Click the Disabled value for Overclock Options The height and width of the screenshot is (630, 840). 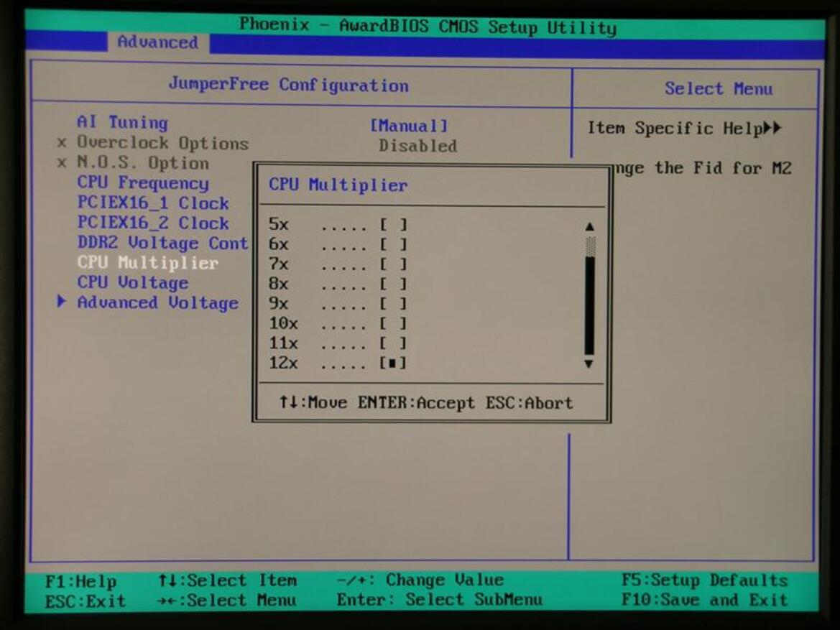418,146
